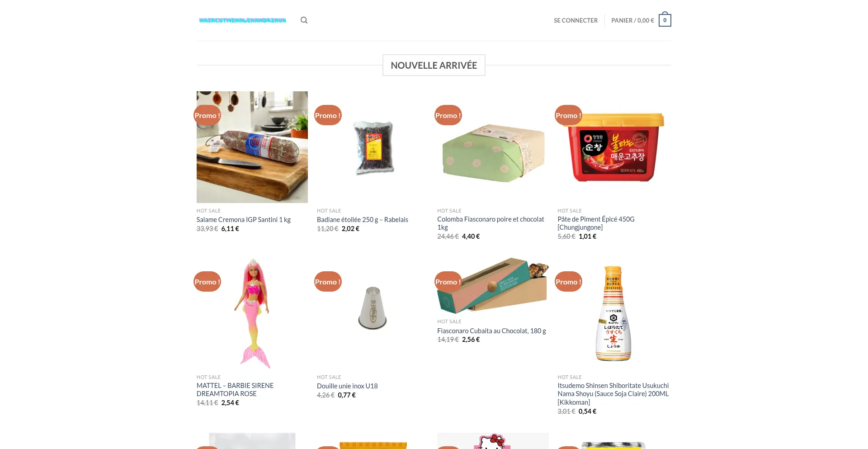Open the Salame Cremona IGP Santini 1 kg product
Image resolution: width=868 pixels, height=449 pixels.
[243, 220]
